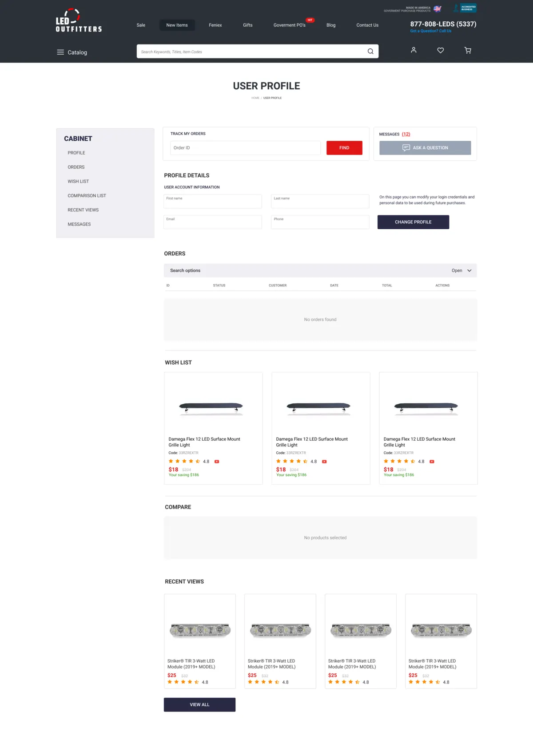The width and height of the screenshot is (533, 756).
Task: Click the LED Outfitters logo
Action: [79, 20]
